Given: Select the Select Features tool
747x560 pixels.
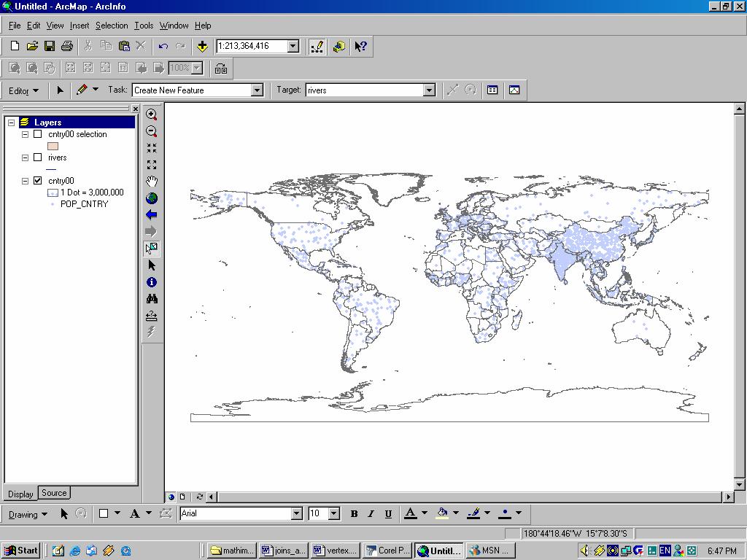Looking at the screenshot, I should (x=152, y=248).
